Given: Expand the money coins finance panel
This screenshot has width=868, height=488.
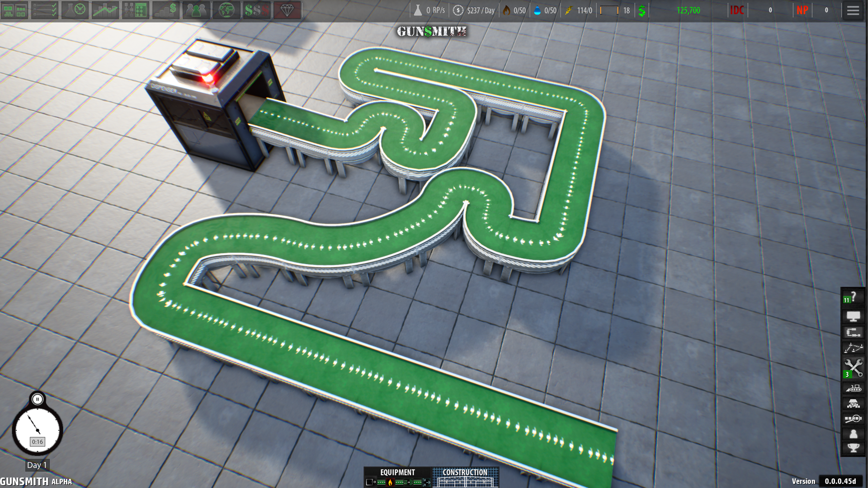Looking at the screenshot, I should [x=166, y=10].
